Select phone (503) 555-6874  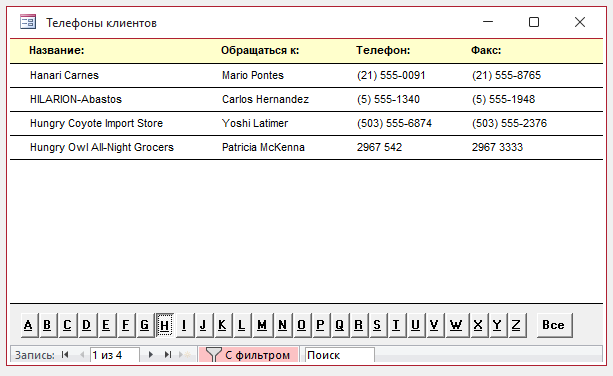tap(394, 123)
